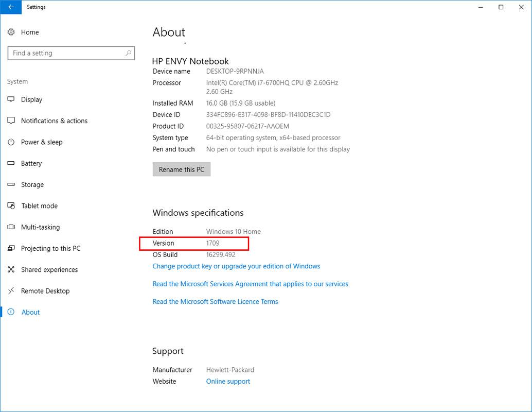This screenshot has width=532, height=412.
Task: Click the Projecting to this PC icon
Action: click(x=11, y=248)
